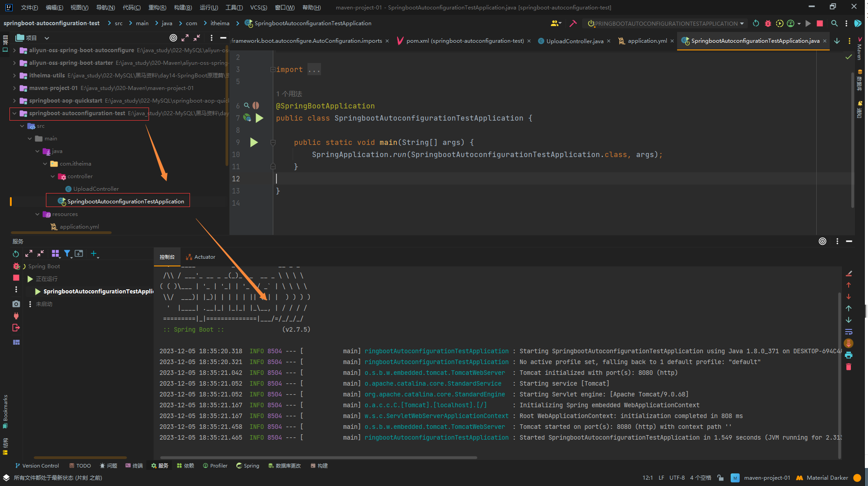868x486 pixels.
Task: Rerun the service in the Services panel
Action: click(16, 254)
